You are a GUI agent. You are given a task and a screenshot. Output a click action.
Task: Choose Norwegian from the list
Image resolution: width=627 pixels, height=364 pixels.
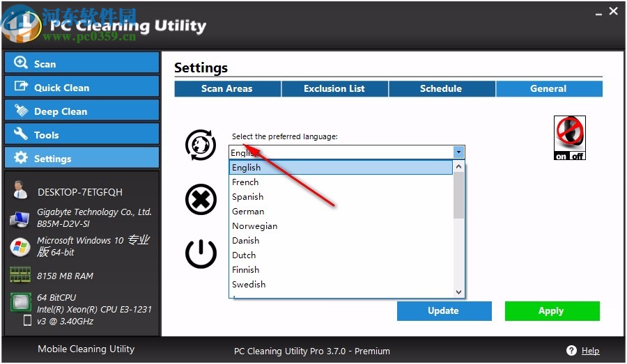[341, 226]
